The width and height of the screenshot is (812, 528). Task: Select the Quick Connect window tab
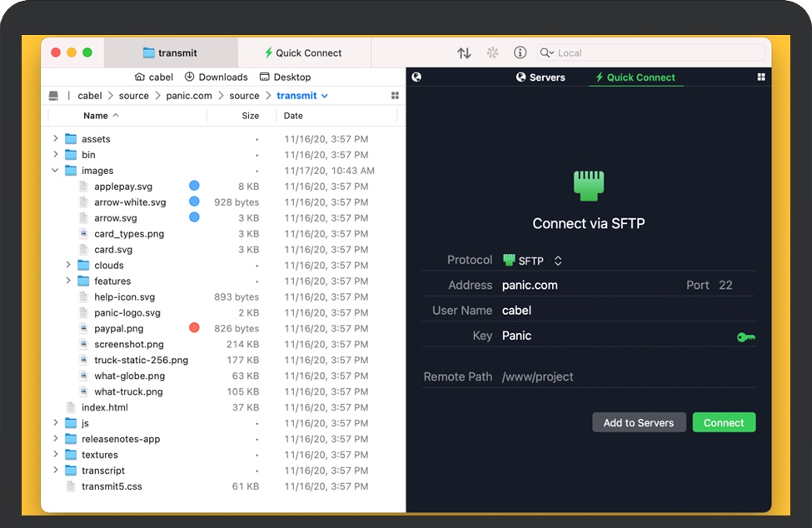click(304, 52)
